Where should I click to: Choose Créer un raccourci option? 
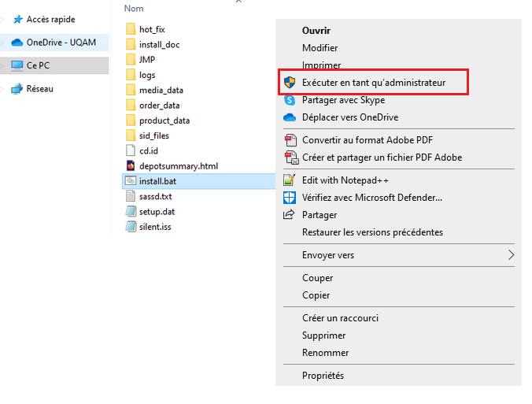340,318
